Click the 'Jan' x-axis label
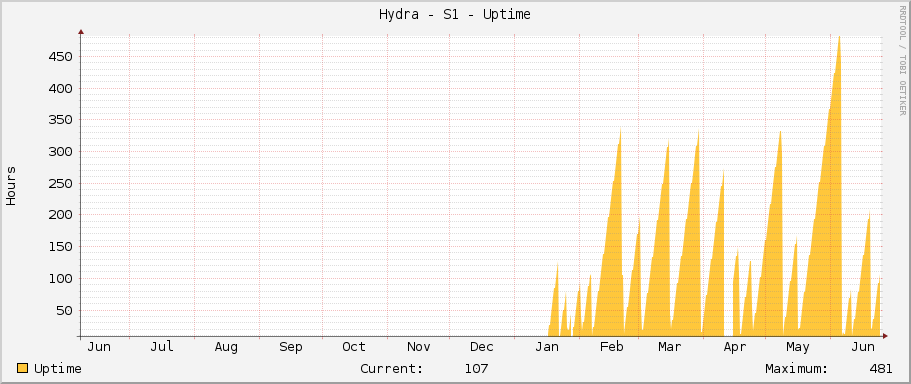 [547, 347]
